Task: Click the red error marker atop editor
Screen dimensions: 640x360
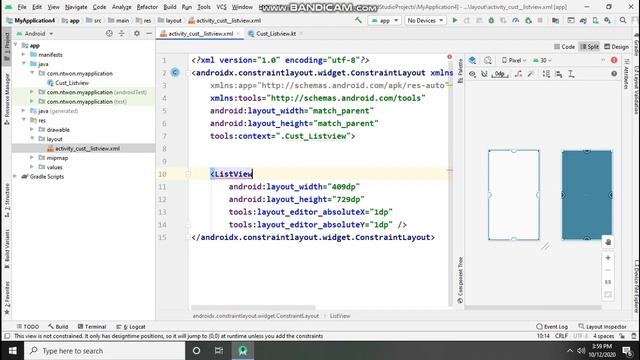Action: pos(449,57)
